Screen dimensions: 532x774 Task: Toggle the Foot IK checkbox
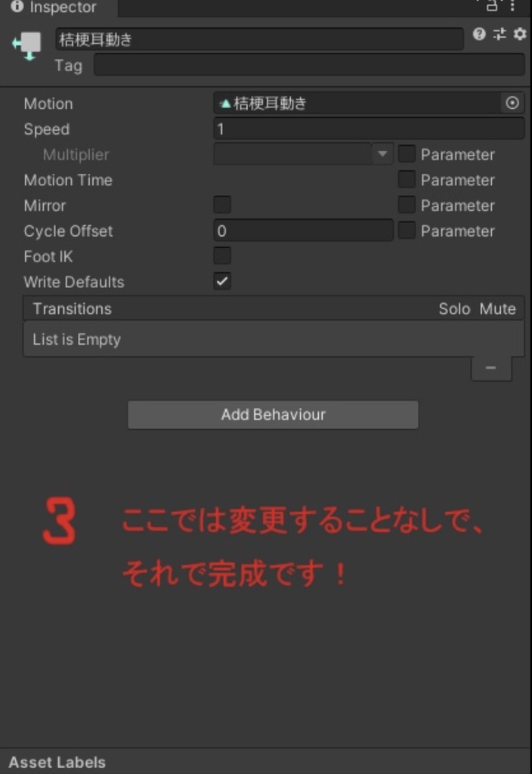pyautogui.click(x=222, y=255)
